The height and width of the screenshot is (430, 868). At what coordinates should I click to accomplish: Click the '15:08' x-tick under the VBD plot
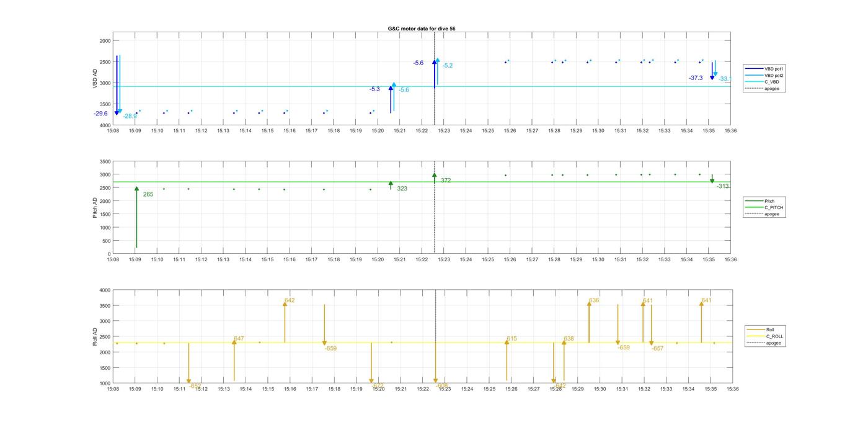click(x=112, y=131)
